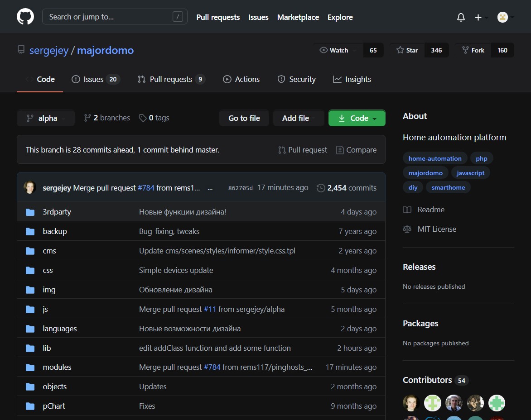Expand the commit message ellipsis
The width and height of the screenshot is (531, 420).
coord(210,188)
